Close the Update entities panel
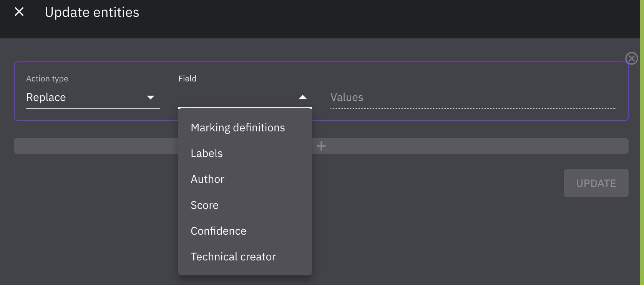The height and width of the screenshot is (285, 644). click(19, 12)
